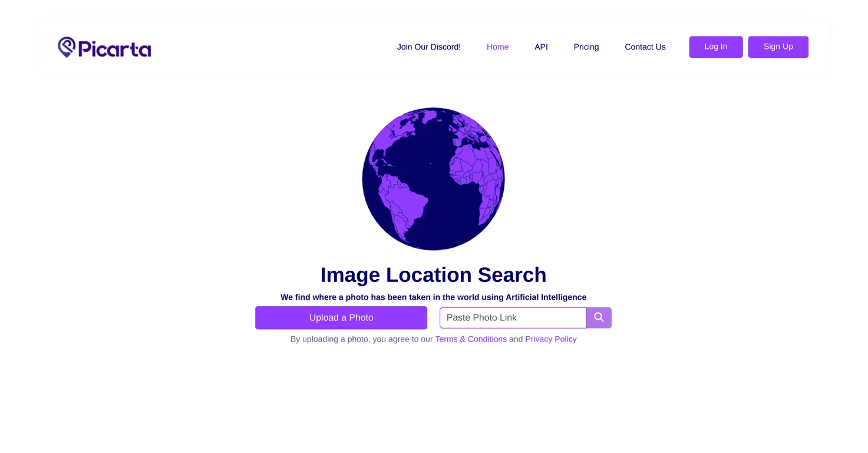868x453 pixels.
Task: Focus the Paste Photo Link field
Action: (513, 317)
